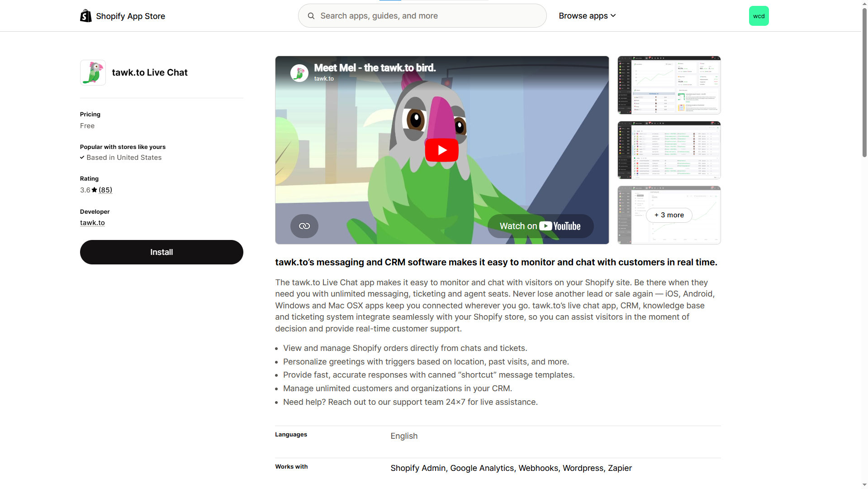Open the tawk.to developer link
868x489 pixels.
(92, 223)
